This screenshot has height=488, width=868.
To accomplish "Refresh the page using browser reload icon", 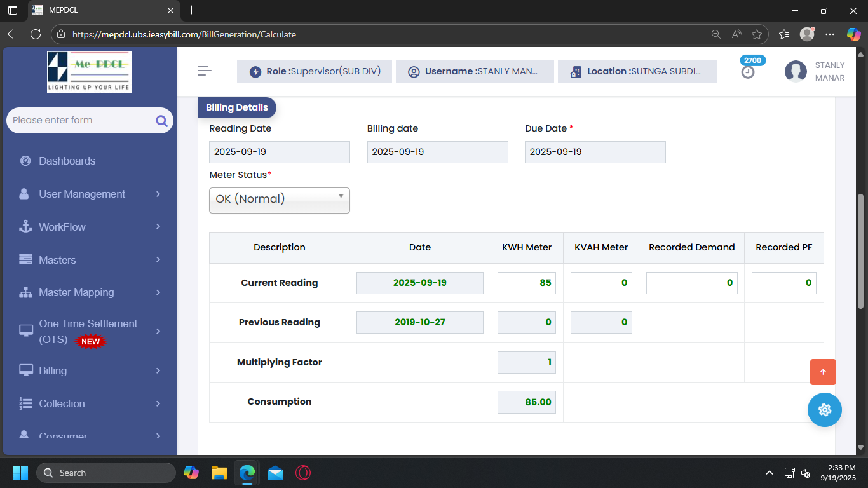I will 36,34.
